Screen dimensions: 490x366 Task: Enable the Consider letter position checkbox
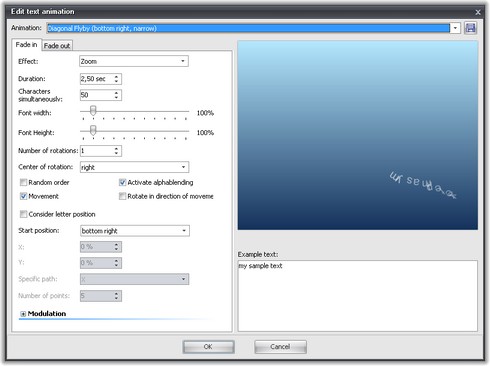(23, 214)
